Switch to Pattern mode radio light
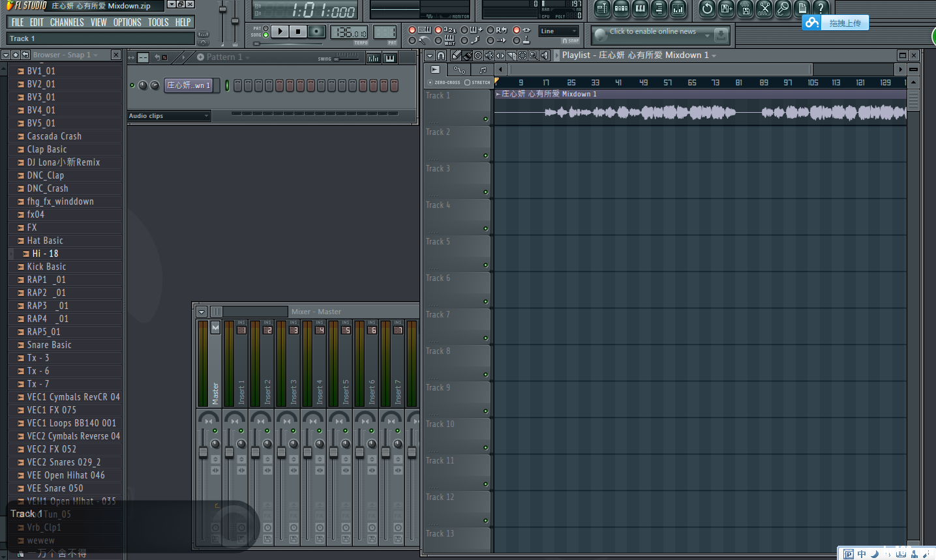936x560 pixels. [x=265, y=29]
